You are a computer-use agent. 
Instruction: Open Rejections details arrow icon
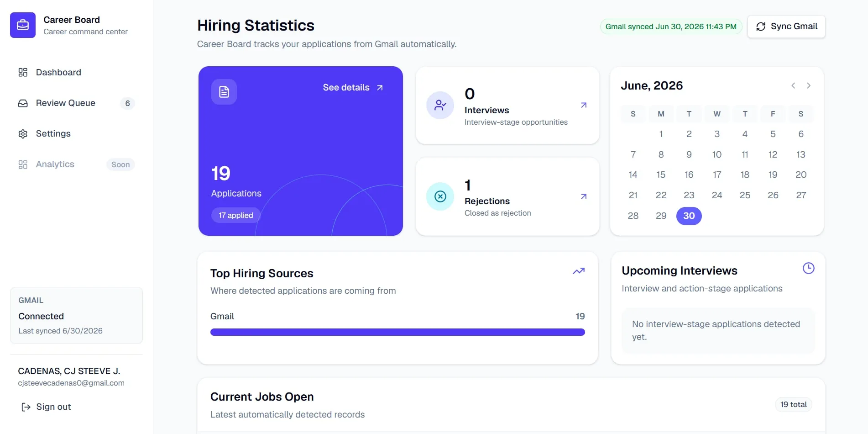[584, 196]
